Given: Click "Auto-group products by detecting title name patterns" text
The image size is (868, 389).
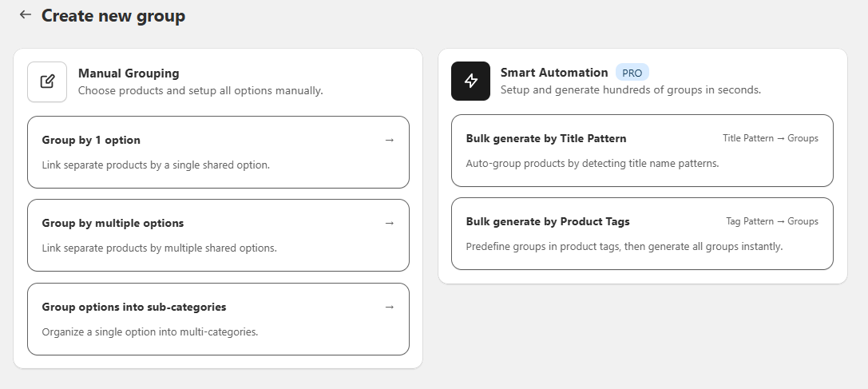Looking at the screenshot, I should point(592,163).
